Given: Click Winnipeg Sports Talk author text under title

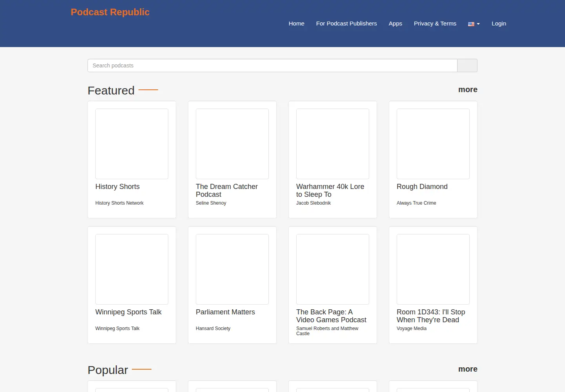Looking at the screenshot, I should click(117, 328).
